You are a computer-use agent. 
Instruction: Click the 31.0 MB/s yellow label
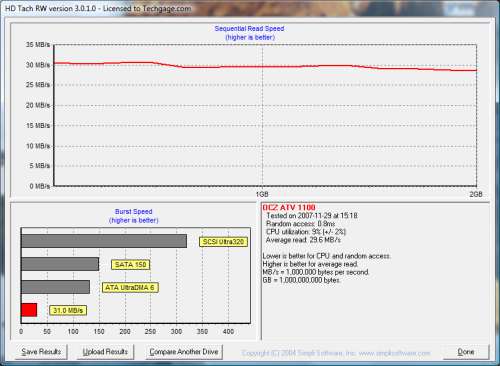tap(68, 310)
